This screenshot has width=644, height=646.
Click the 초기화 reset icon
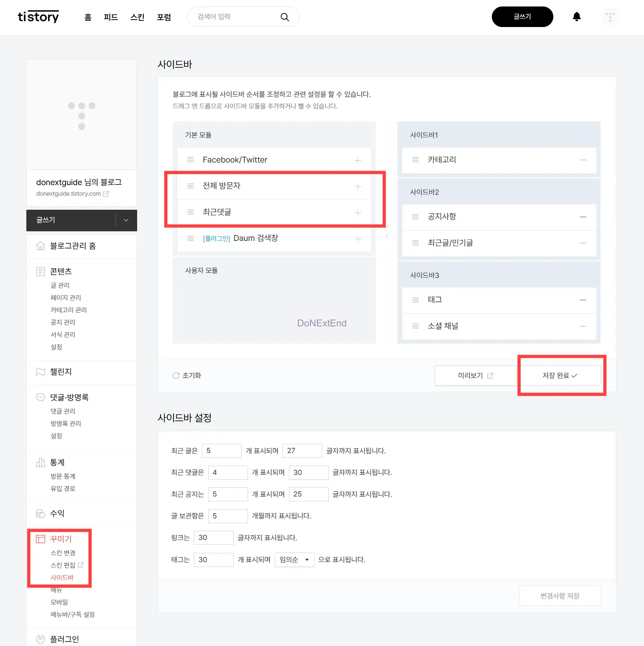176,375
